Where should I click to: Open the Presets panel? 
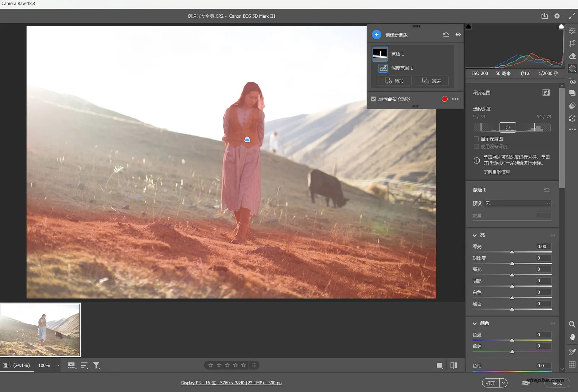(572, 93)
